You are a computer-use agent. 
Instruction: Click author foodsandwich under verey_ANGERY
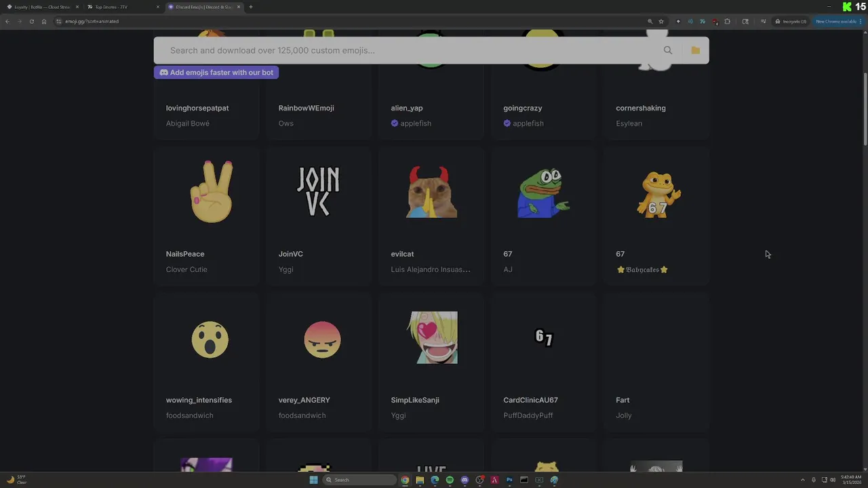pos(302,415)
